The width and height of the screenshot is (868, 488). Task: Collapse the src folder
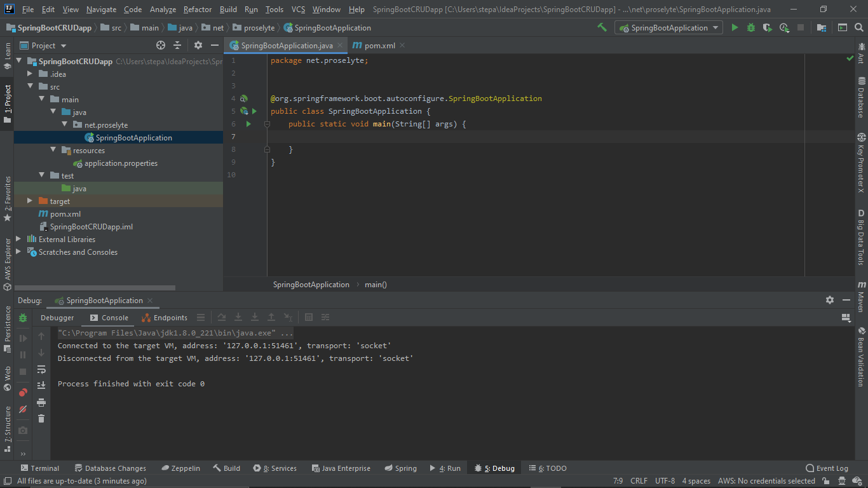30,86
